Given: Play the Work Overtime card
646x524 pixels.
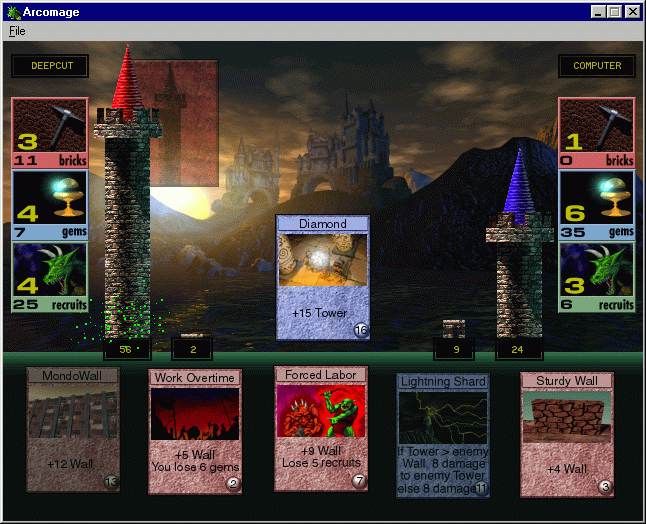Looking at the screenshot, I should click(x=195, y=430).
